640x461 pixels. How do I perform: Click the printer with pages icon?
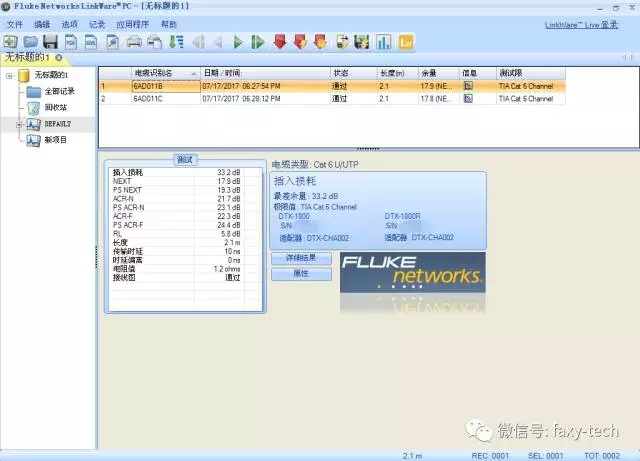pos(155,42)
